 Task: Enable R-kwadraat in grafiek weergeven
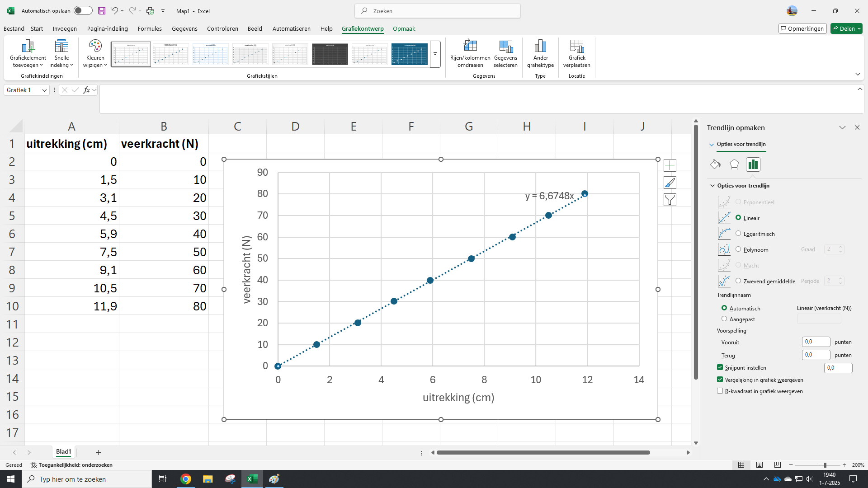point(720,391)
